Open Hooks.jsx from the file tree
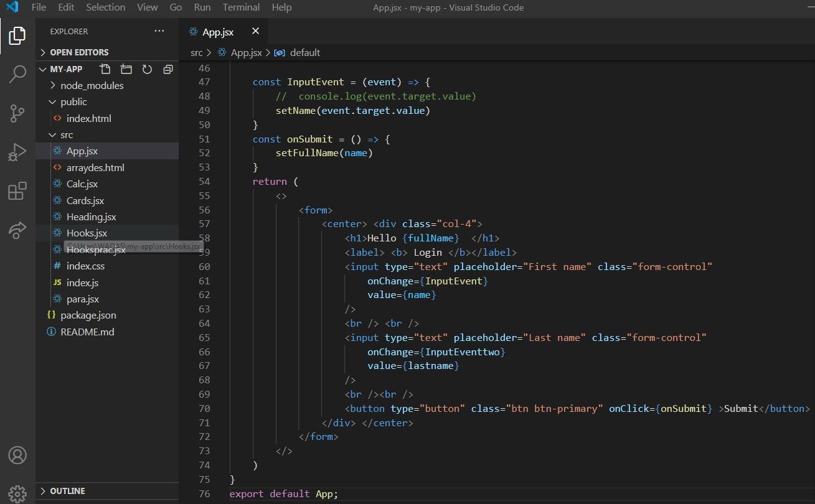This screenshot has height=504, width=815. coord(87,233)
